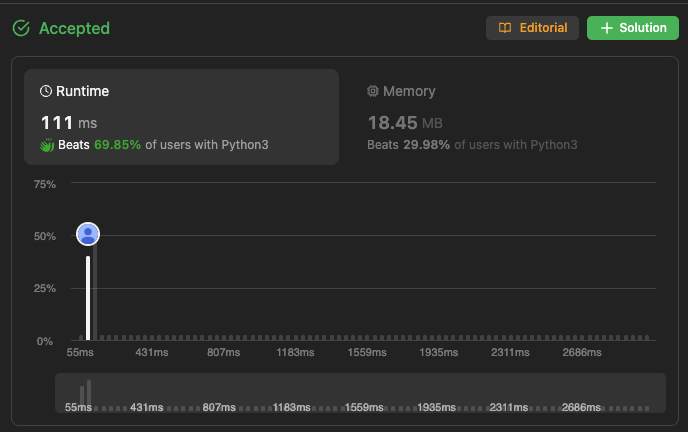Open the Editorial button

click(x=532, y=28)
